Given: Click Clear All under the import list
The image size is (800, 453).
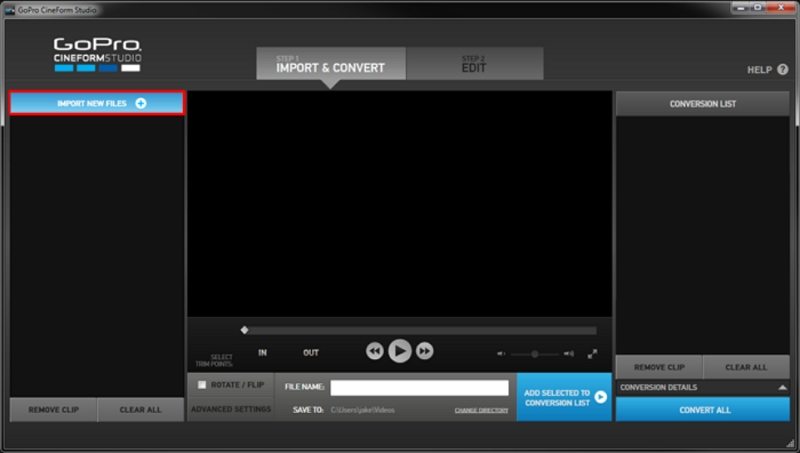Looking at the screenshot, I should [x=140, y=410].
